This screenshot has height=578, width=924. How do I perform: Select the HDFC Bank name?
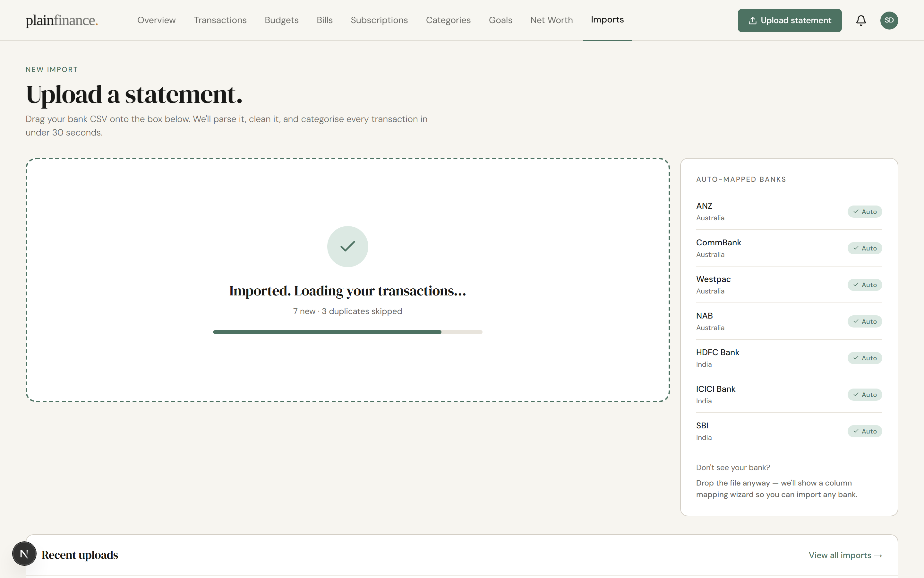717,352
